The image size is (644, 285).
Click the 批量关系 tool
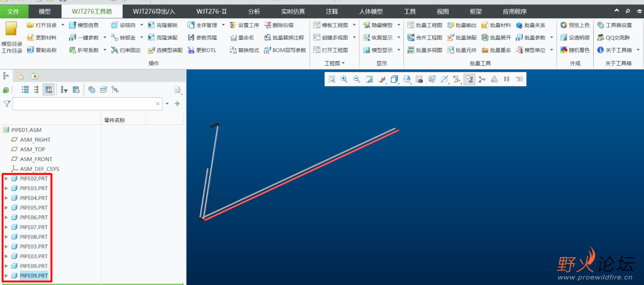(x=531, y=25)
